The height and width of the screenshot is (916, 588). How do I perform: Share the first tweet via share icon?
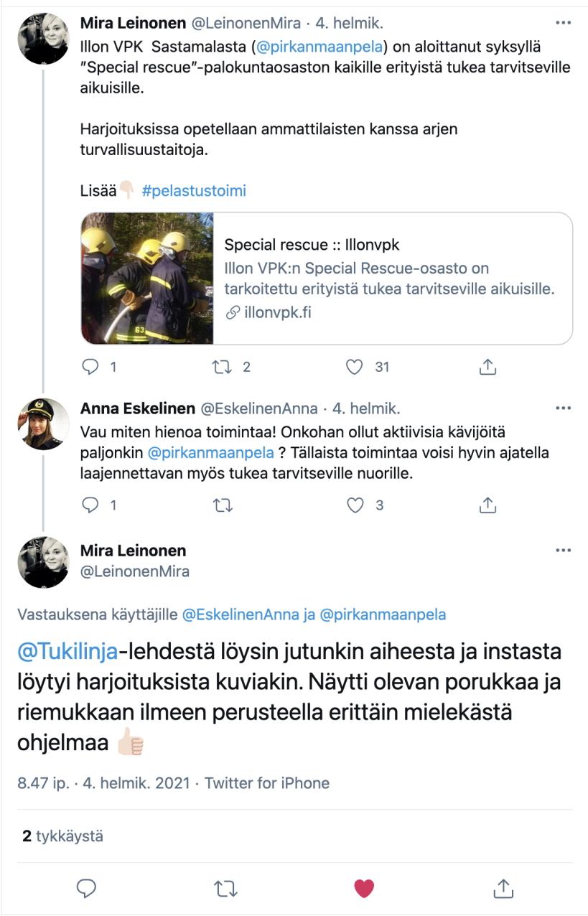tap(487, 367)
